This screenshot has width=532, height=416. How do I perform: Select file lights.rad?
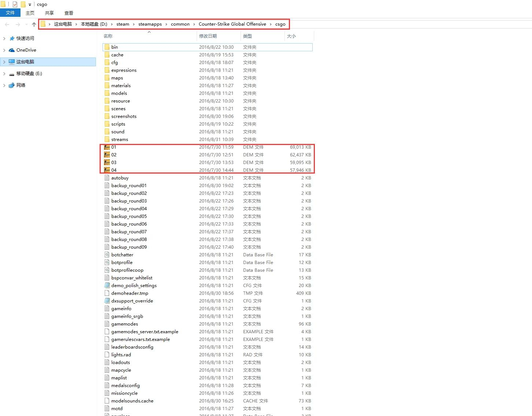coord(121,354)
